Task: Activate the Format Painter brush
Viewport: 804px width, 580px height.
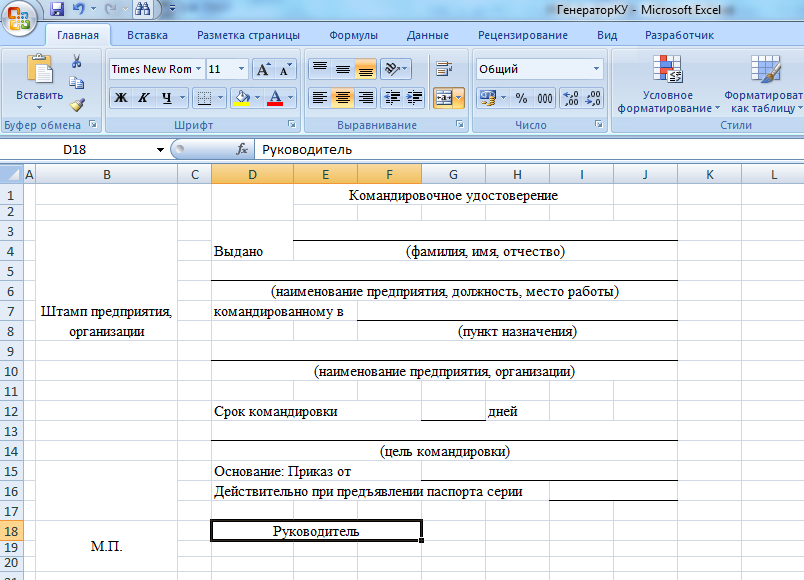Action: pos(77,105)
